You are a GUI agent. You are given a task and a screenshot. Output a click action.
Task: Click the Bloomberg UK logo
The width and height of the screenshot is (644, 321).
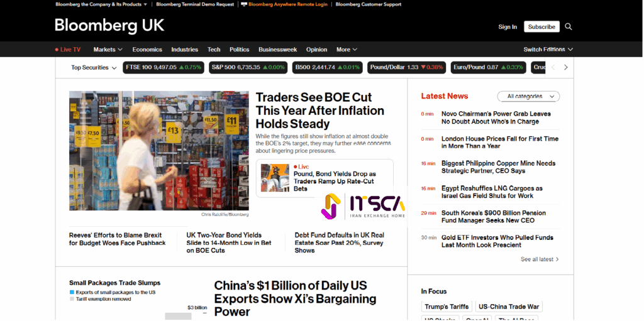click(109, 26)
